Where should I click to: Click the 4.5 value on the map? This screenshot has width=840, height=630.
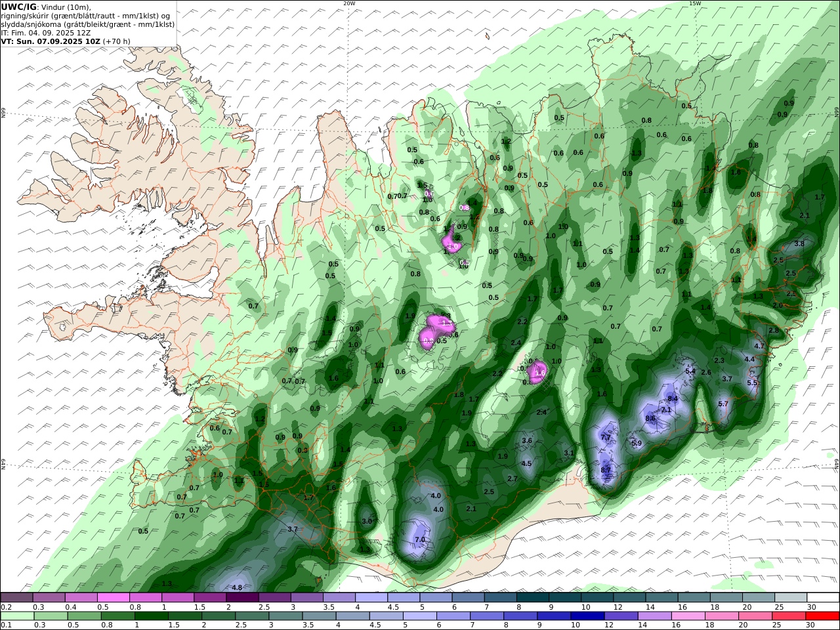pyautogui.click(x=526, y=463)
